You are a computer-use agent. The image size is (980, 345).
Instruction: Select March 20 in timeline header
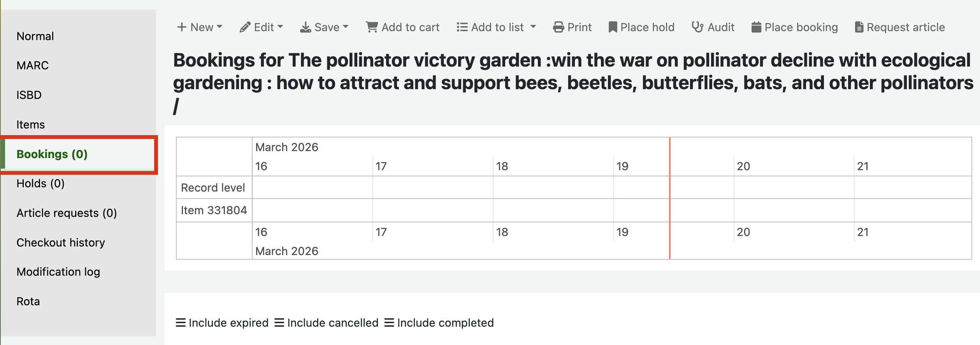point(743,166)
